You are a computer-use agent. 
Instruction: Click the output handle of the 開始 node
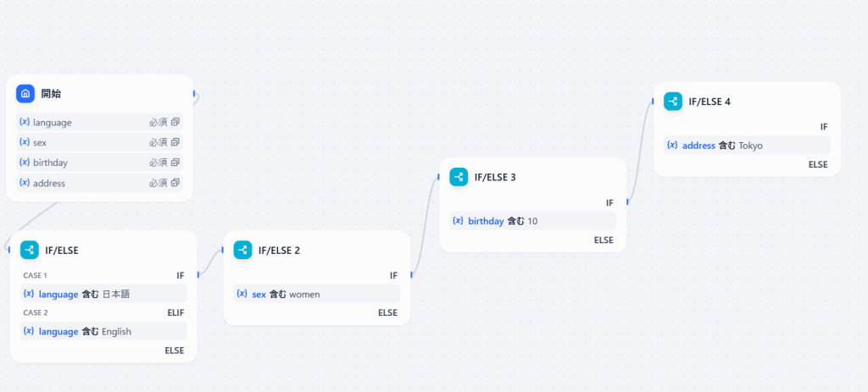194,93
